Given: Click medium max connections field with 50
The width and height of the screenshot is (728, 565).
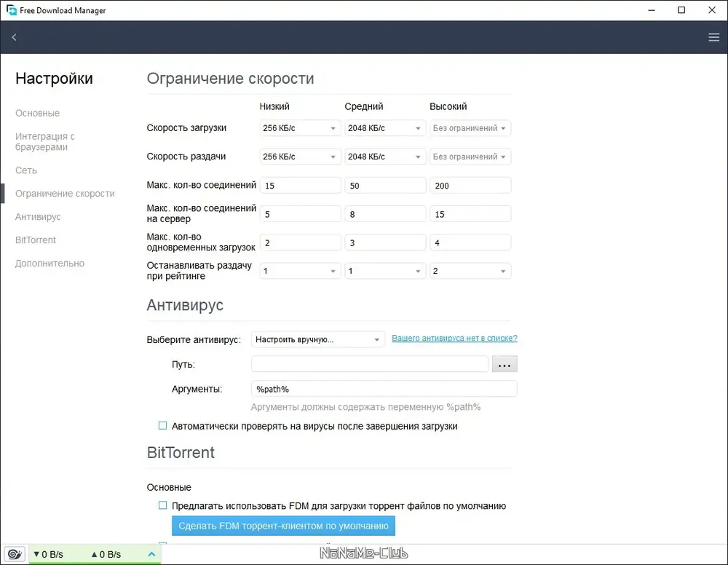Looking at the screenshot, I should pos(385,186).
